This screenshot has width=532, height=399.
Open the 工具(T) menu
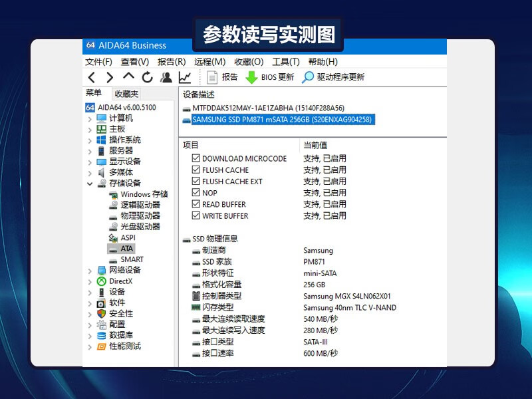click(286, 62)
